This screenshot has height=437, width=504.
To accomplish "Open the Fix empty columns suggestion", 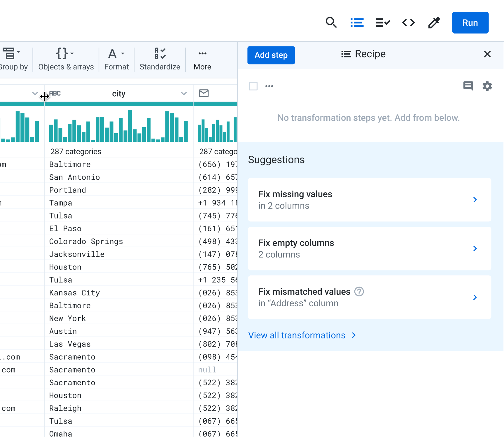I will [370, 249].
